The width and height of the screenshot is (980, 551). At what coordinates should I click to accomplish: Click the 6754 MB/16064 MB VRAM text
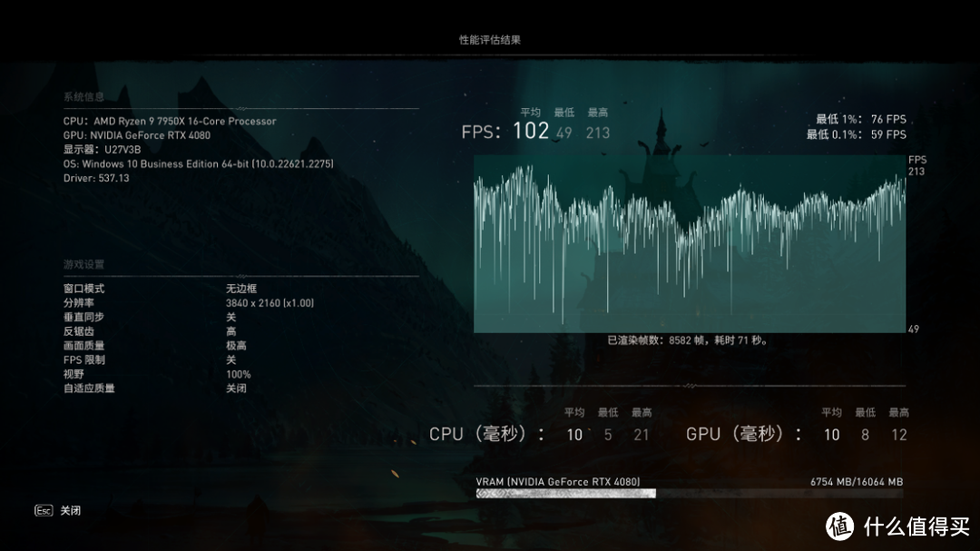(857, 482)
